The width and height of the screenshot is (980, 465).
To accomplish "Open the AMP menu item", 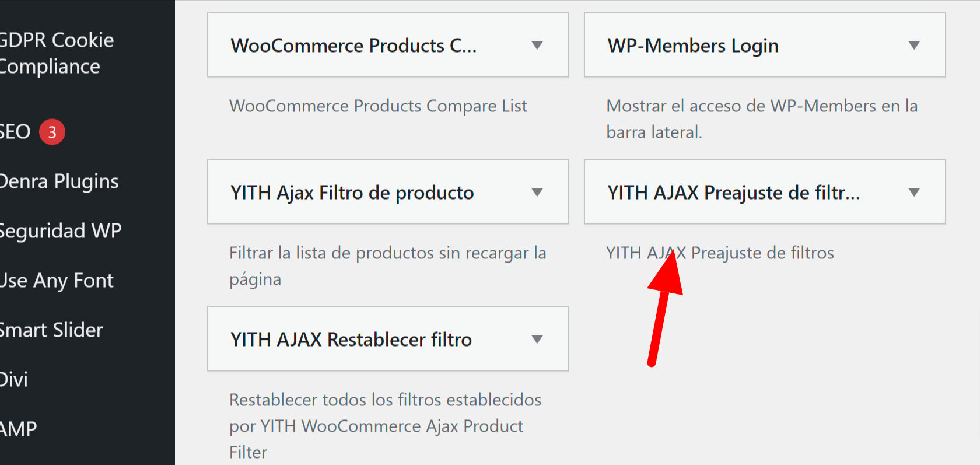I will (18, 429).
